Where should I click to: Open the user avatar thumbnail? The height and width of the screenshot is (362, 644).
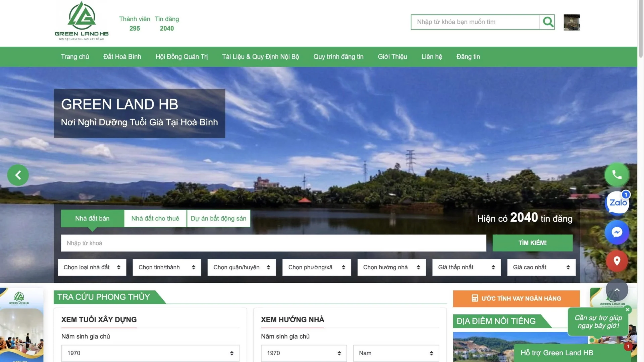click(572, 22)
